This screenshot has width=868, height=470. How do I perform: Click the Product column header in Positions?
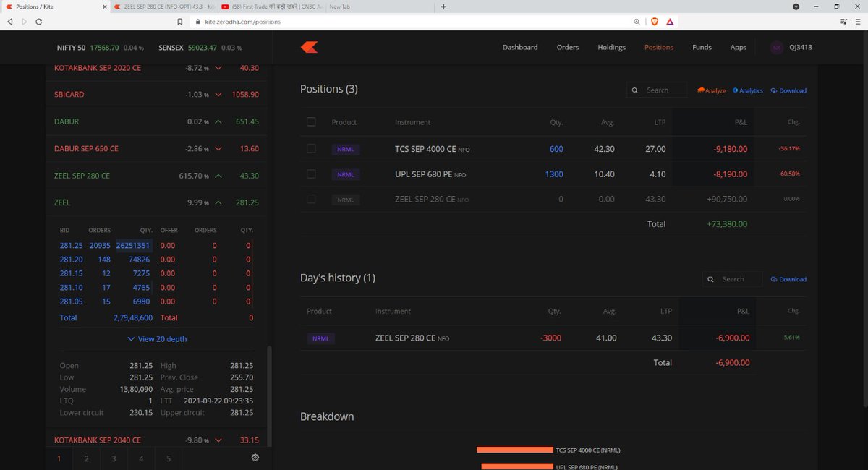click(x=344, y=122)
